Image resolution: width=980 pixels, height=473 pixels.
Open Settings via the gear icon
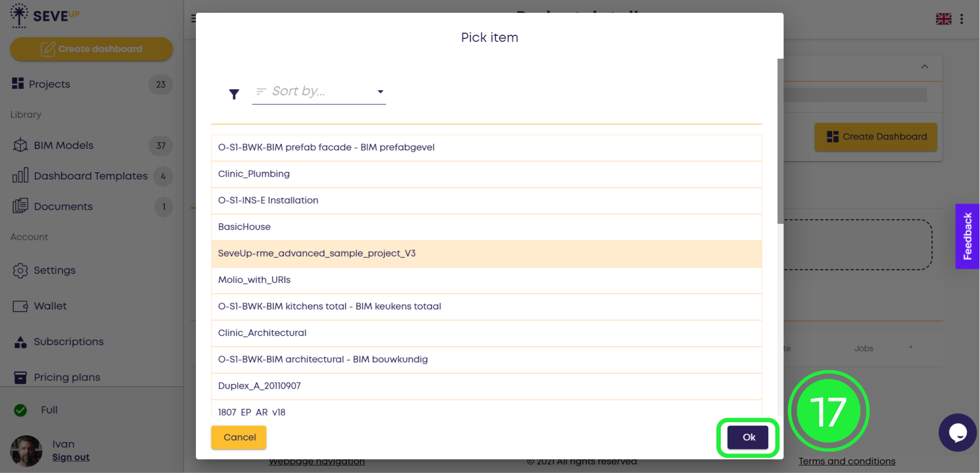point(20,270)
